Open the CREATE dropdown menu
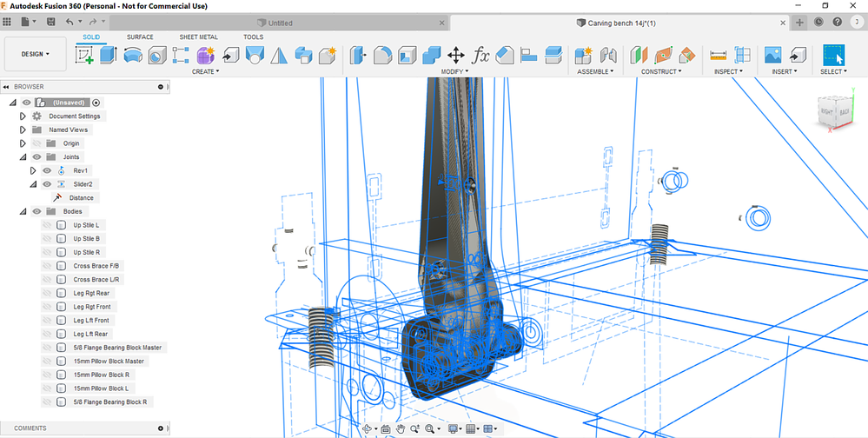Image resolution: width=868 pixels, height=438 pixels. point(205,71)
